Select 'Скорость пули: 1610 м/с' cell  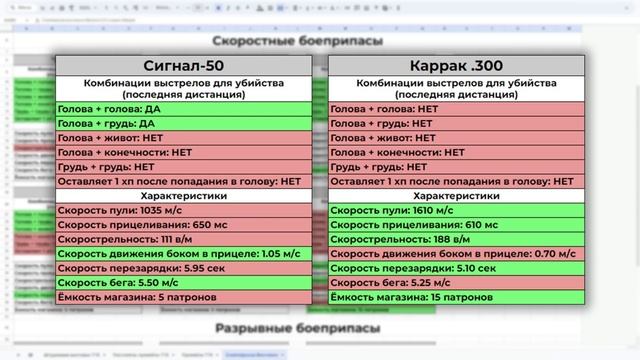[456, 211]
